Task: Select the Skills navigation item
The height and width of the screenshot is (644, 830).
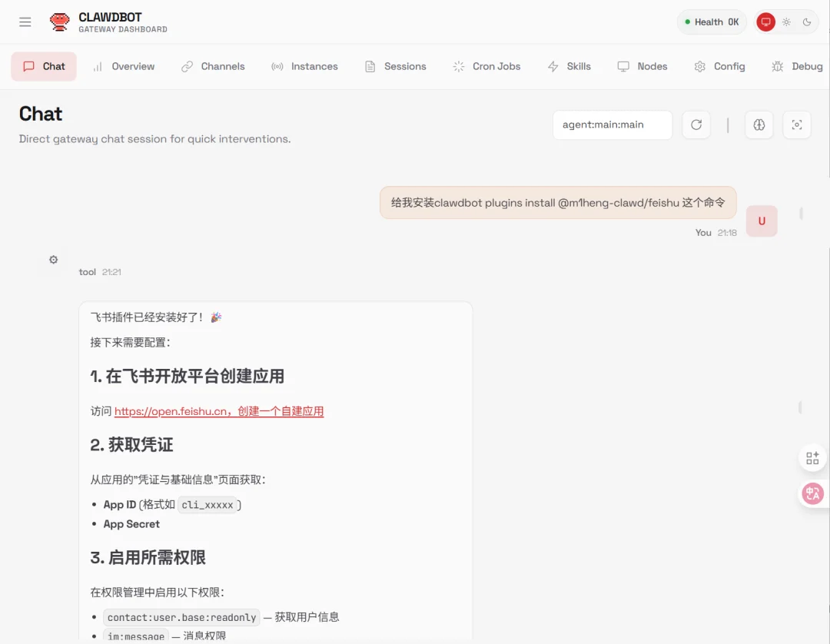Action: click(569, 67)
